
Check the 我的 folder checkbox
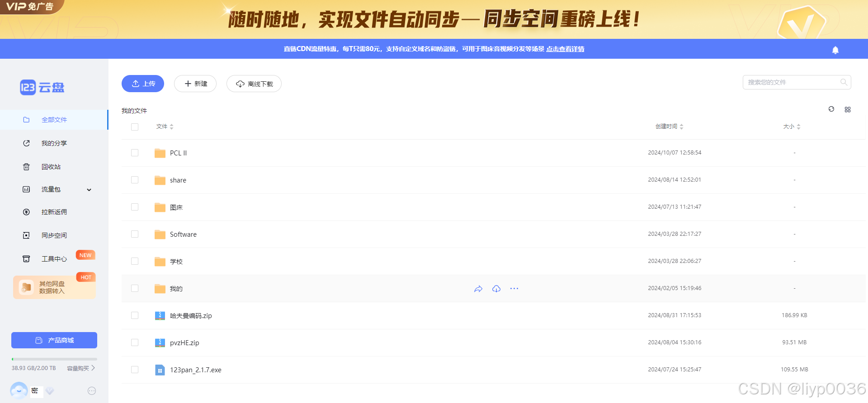pyautogui.click(x=135, y=288)
